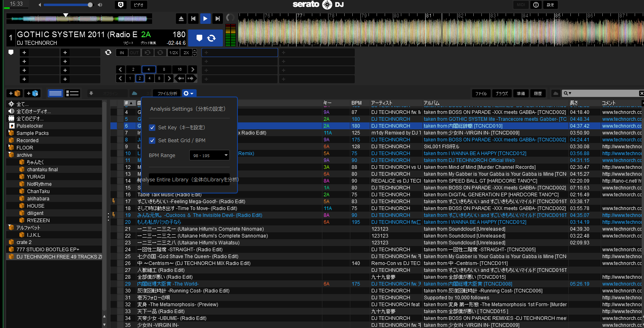Sort by the BPM column header

click(x=360, y=103)
